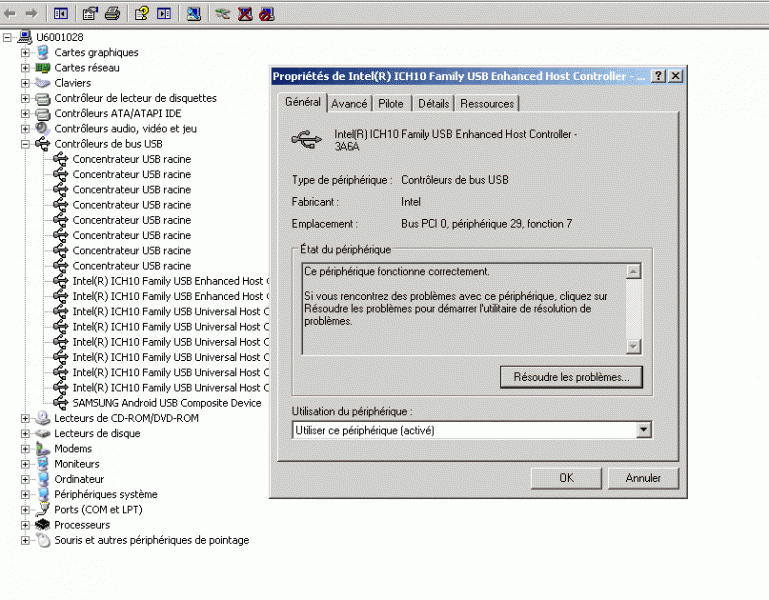The width and height of the screenshot is (769, 600).
Task: Switch to the Détails tab
Action: (x=433, y=104)
